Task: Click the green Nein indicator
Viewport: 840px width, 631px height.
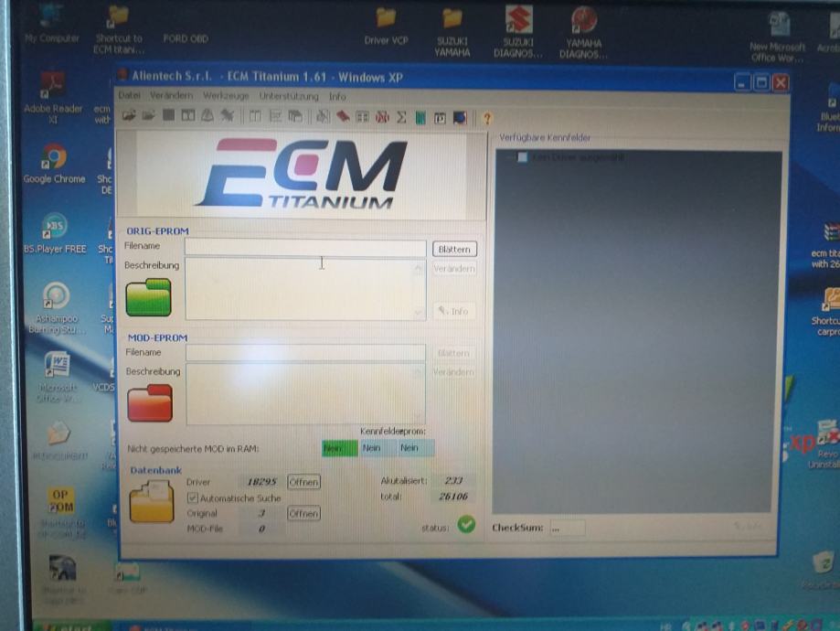Action: click(x=340, y=448)
